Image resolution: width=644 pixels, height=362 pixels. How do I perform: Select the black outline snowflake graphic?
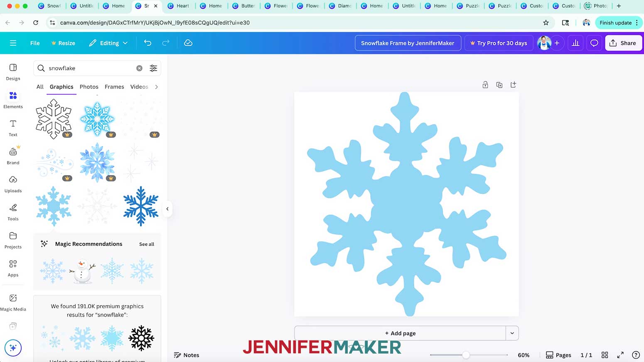click(54, 119)
